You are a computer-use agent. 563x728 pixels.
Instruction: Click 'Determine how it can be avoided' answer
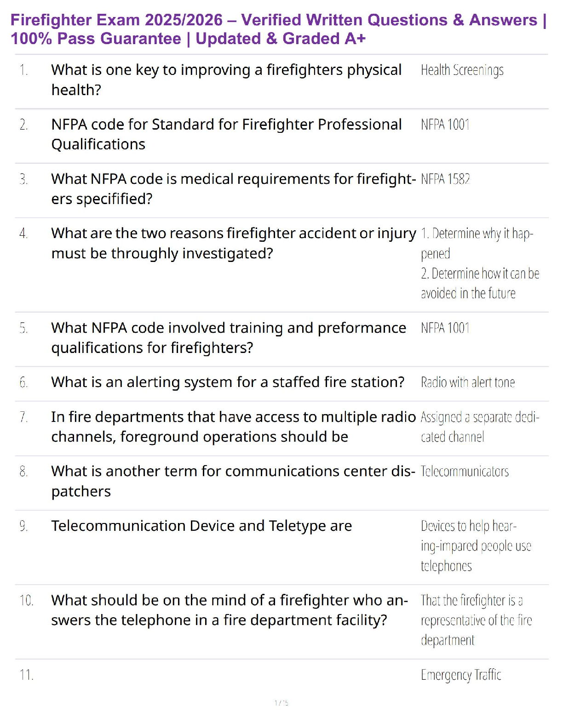click(479, 283)
